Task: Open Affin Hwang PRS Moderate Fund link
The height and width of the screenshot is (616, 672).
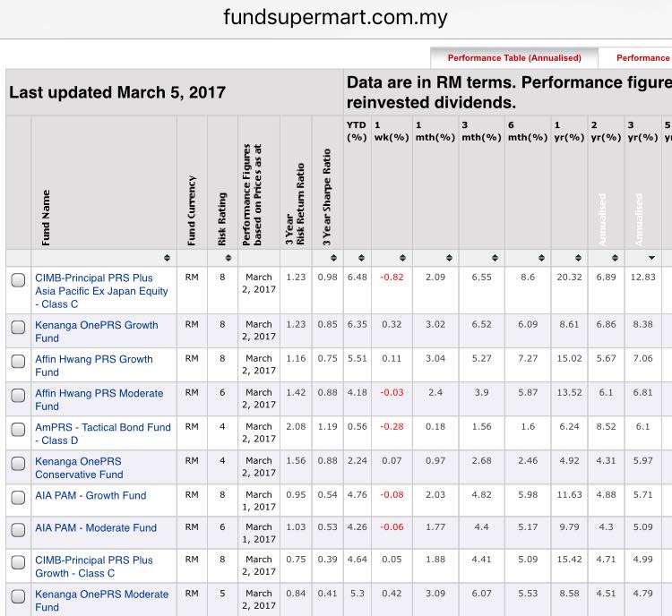Action: [99, 399]
